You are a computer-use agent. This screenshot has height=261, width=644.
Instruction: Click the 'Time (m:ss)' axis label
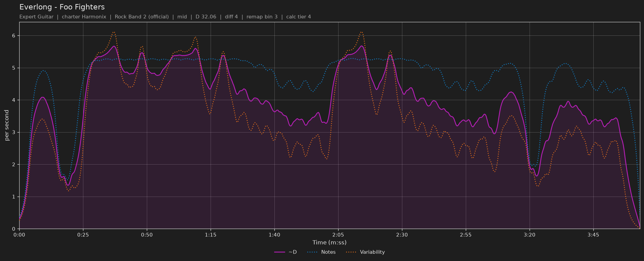(329, 242)
